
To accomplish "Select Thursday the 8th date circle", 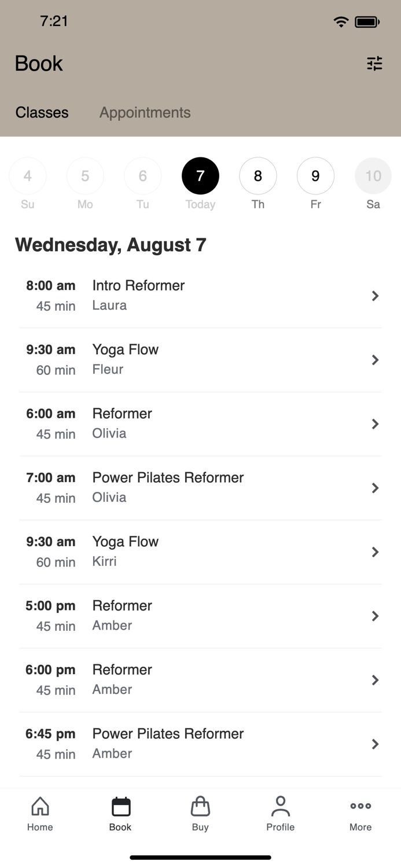I will [x=257, y=175].
